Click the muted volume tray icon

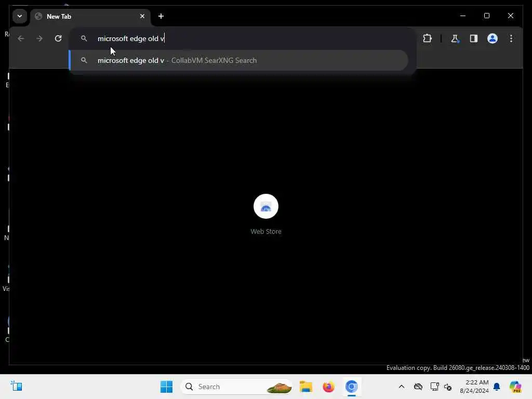click(448, 387)
